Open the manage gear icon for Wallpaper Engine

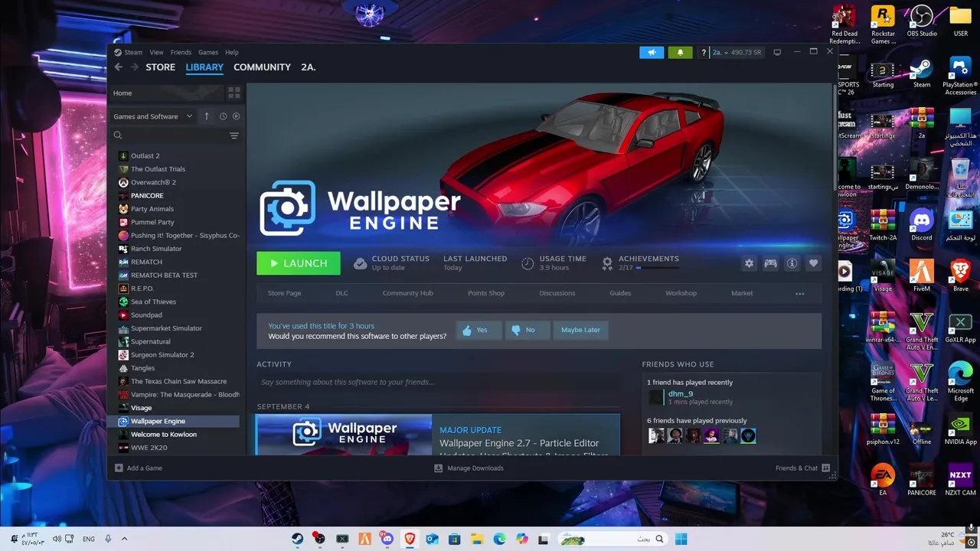coord(749,263)
